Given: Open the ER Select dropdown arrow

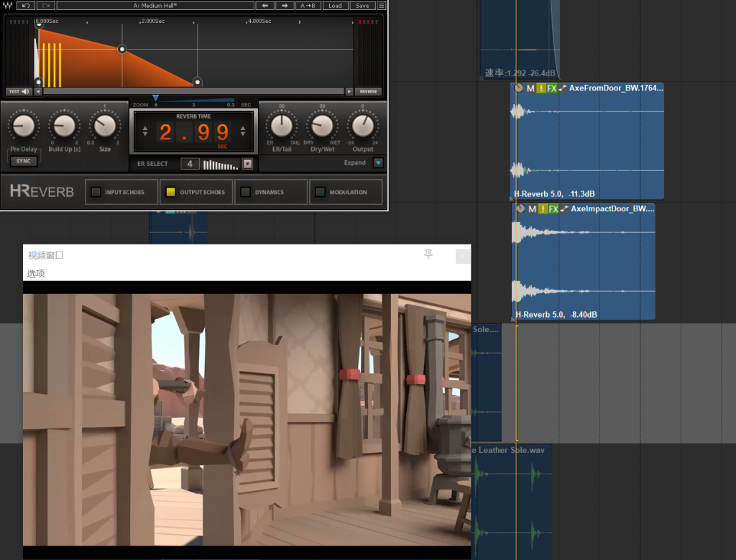Looking at the screenshot, I should (x=248, y=164).
